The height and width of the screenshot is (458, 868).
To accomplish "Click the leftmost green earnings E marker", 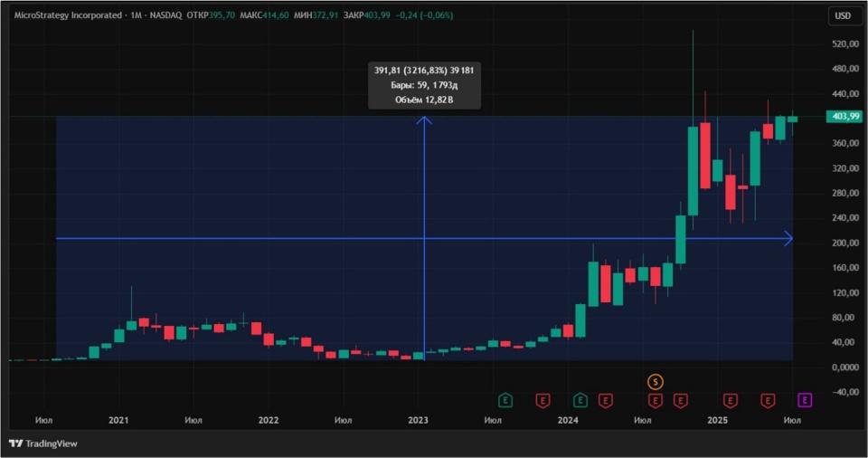I will (x=505, y=400).
